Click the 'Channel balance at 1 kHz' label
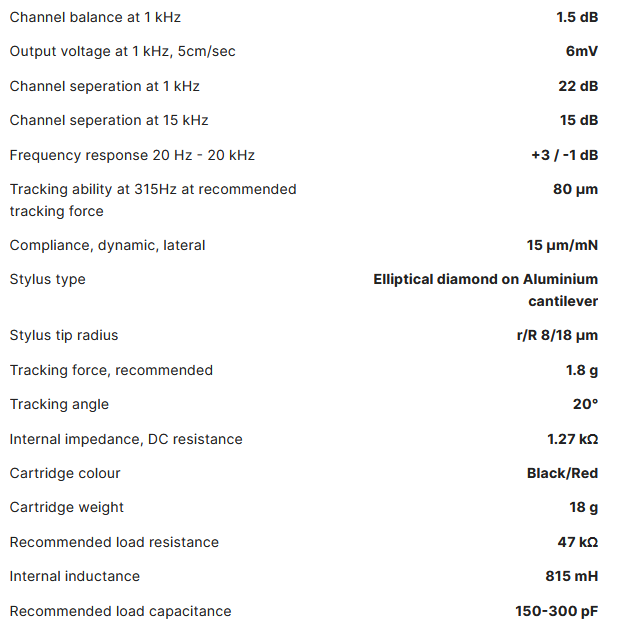621x634 pixels. point(95,17)
